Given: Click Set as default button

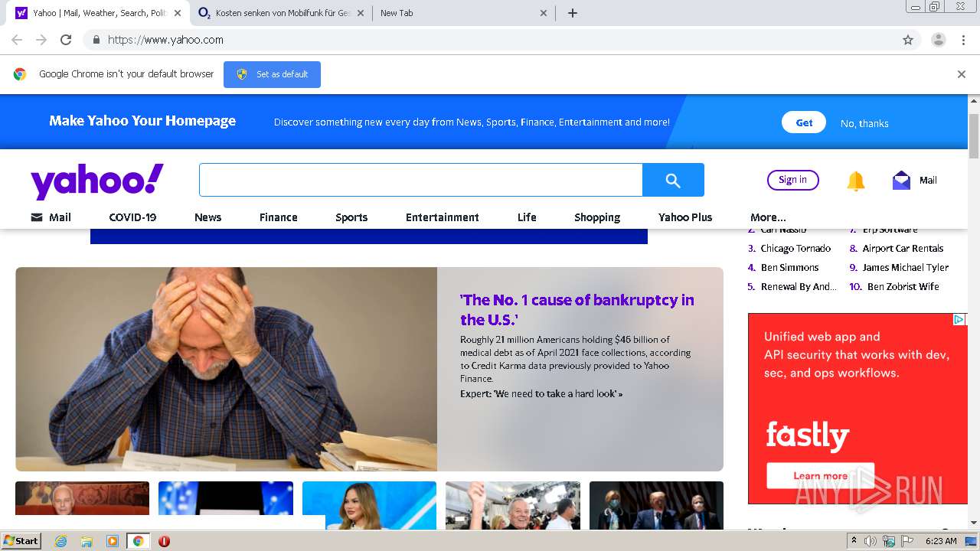Looking at the screenshot, I should [x=272, y=74].
